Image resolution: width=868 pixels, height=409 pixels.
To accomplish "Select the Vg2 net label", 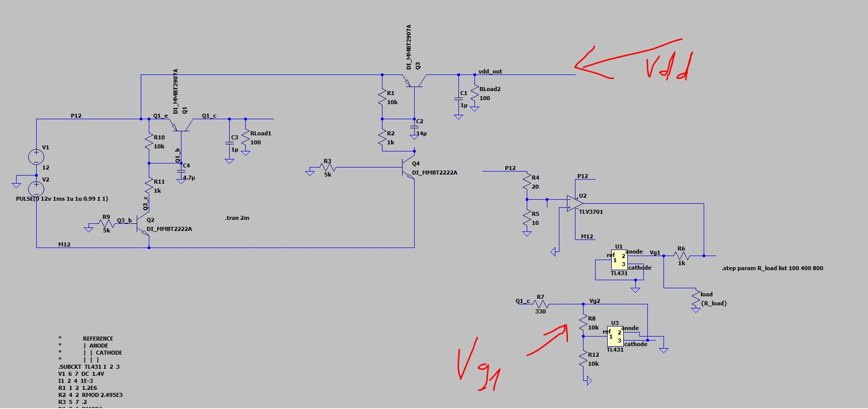I will pyautogui.click(x=595, y=301).
